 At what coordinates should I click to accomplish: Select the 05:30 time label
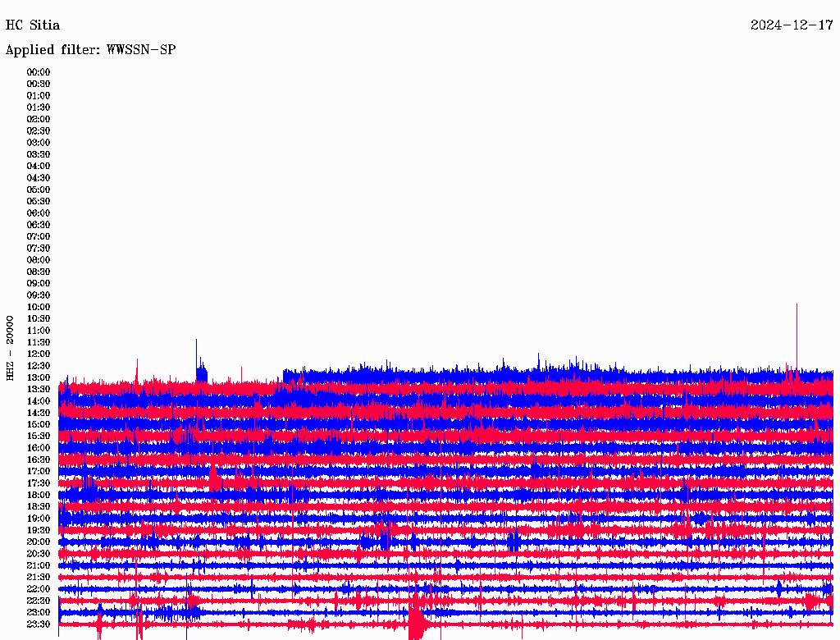(x=39, y=202)
